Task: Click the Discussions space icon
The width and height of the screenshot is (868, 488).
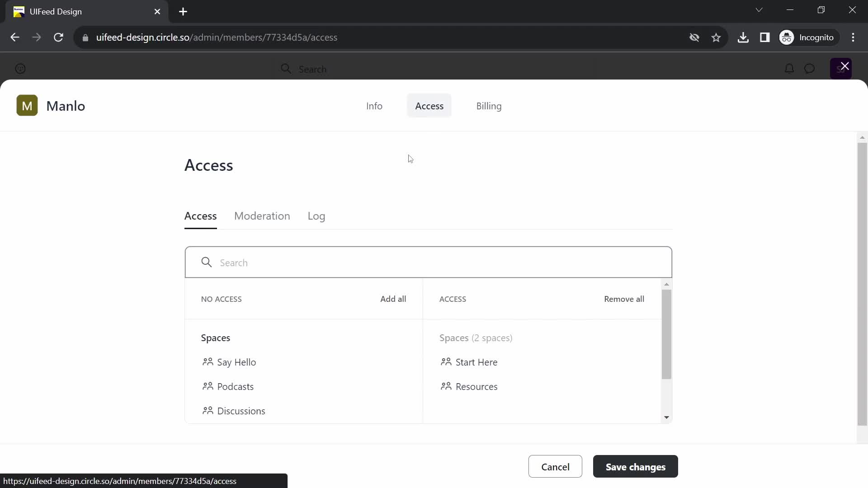Action: [x=208, y=411]
